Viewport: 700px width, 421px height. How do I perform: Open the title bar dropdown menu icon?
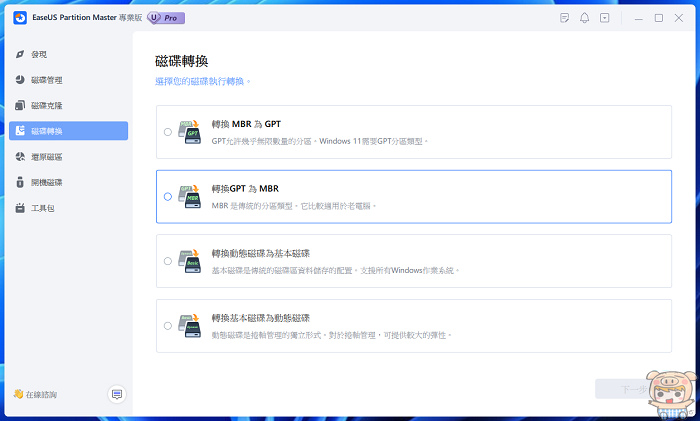(x=604, y=18)
